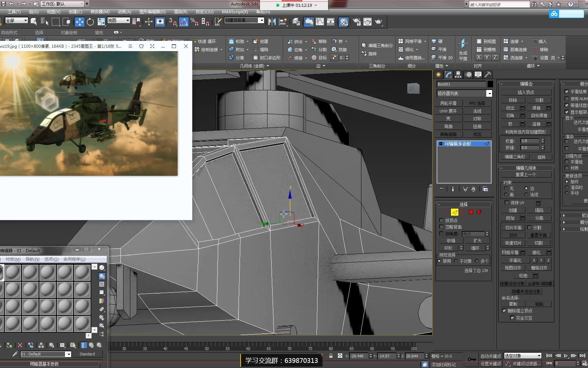The width and height of the screenshot is (588, 368).
Task: Open the Display panel tab icon
Action: coord(478,75)
